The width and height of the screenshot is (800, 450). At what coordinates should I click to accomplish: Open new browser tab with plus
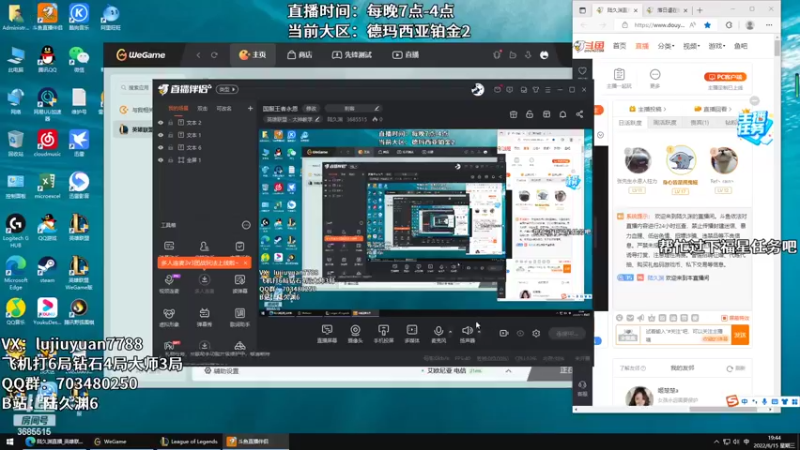tap(699, 10)
